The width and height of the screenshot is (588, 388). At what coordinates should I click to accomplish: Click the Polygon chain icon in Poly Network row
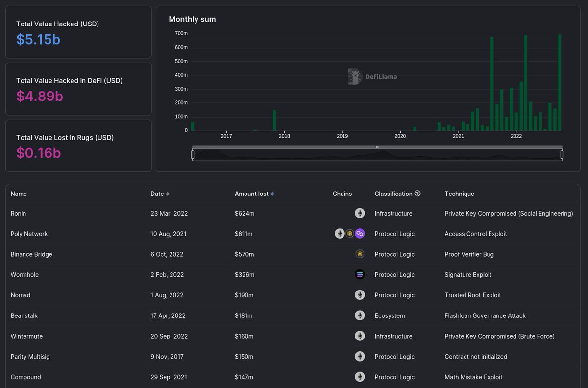point(360,234)
